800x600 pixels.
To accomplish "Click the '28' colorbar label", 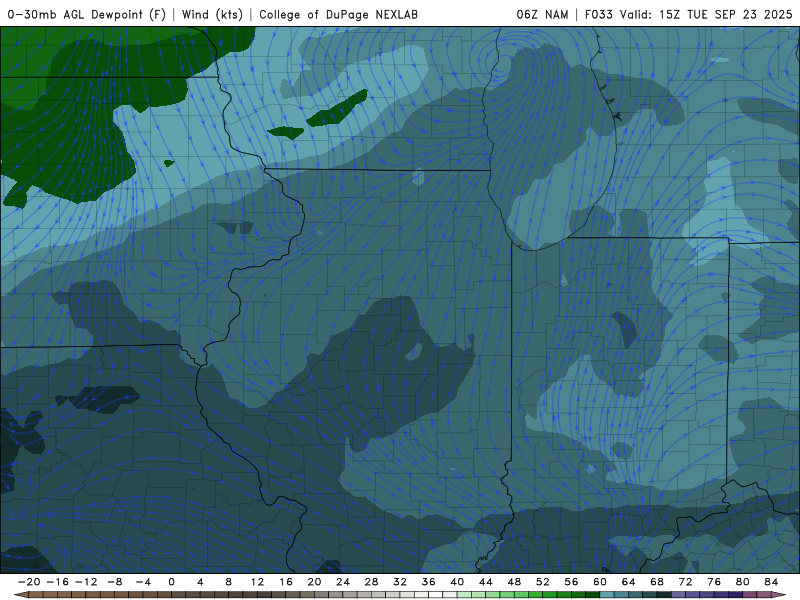I will [371, 582].
